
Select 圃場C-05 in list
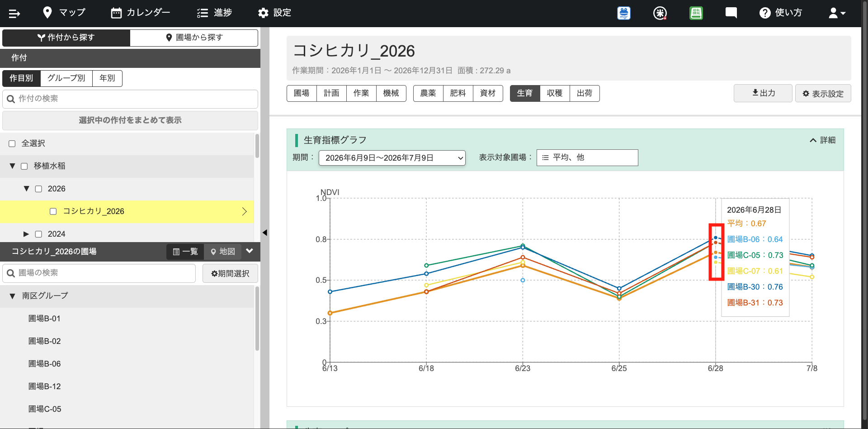tap(44, 409)
